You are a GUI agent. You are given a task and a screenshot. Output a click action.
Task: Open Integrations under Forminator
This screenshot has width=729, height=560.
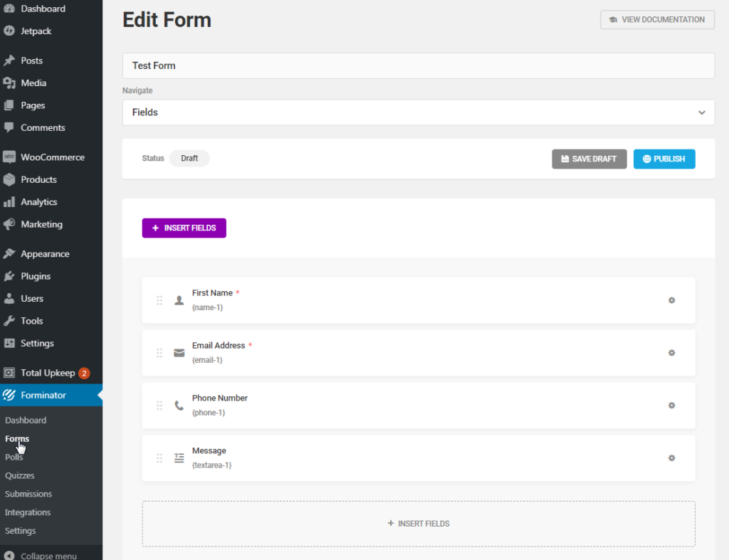(x=28, y=512)
